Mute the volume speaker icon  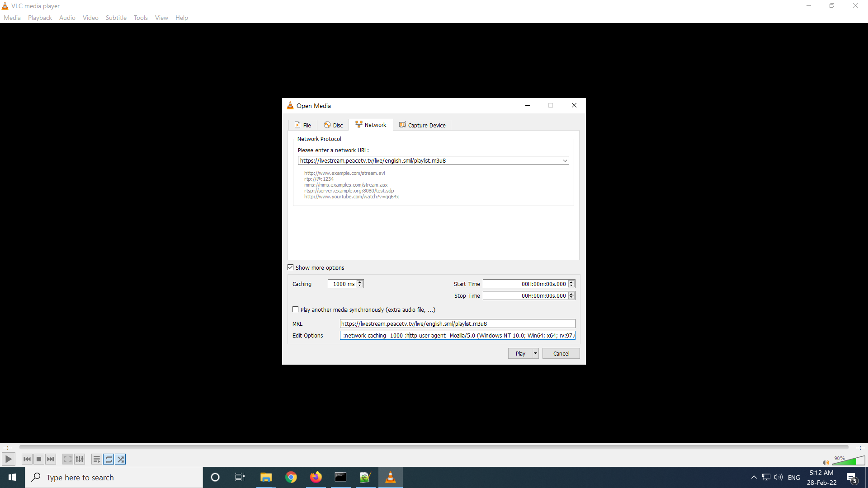point(826,462)
